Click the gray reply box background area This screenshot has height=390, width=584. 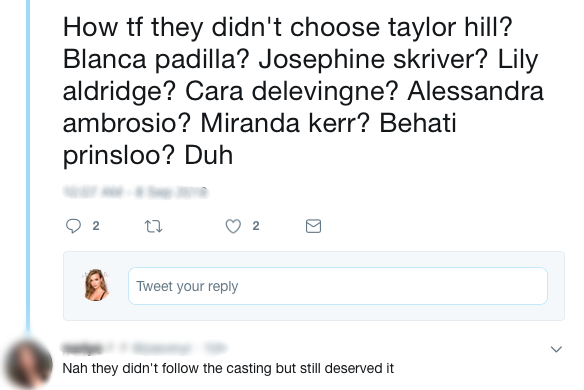pyautogui.click(x=314, y=286)
